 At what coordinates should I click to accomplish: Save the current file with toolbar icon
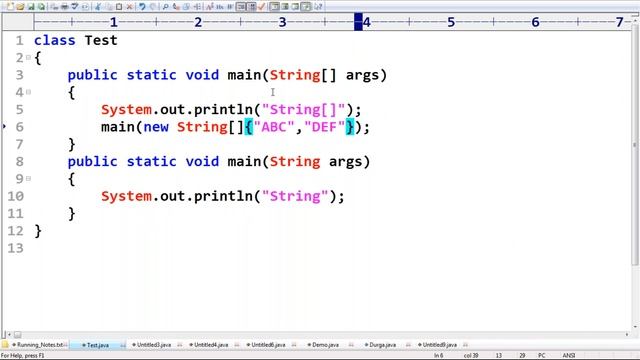31,7
